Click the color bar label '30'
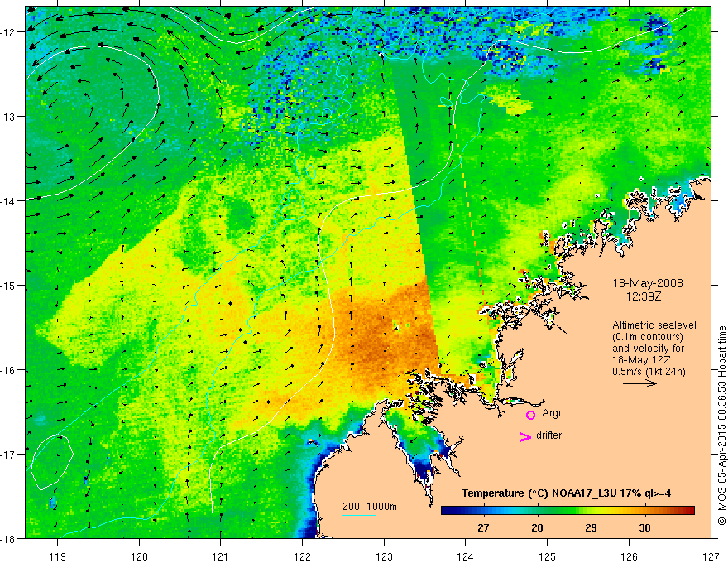The image size is (728, 563). tap(644, 527)
